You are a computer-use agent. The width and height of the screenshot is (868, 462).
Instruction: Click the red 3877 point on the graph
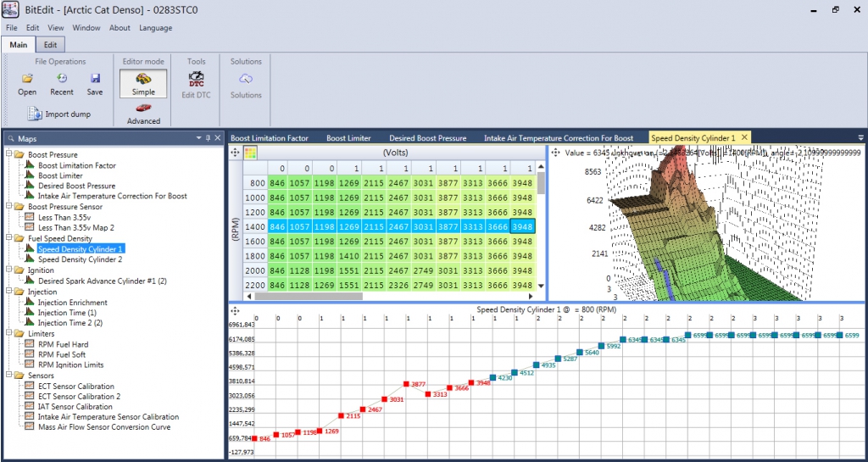pos(406,383)
